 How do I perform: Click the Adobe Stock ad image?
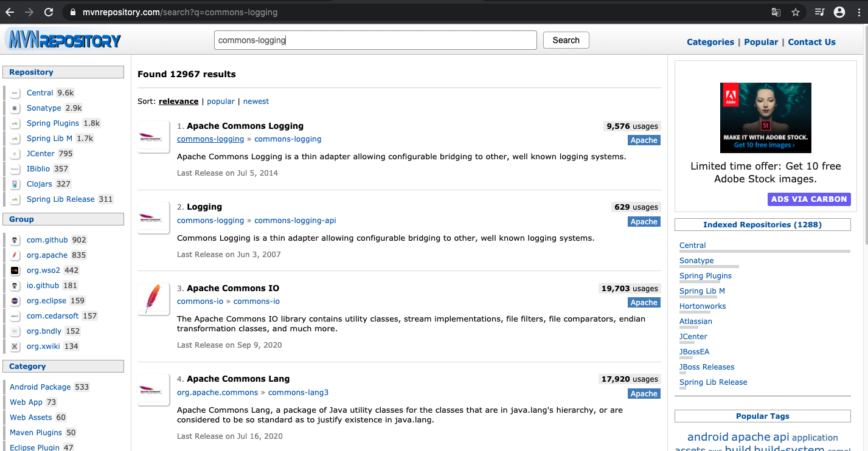click(x=765, y=117)
